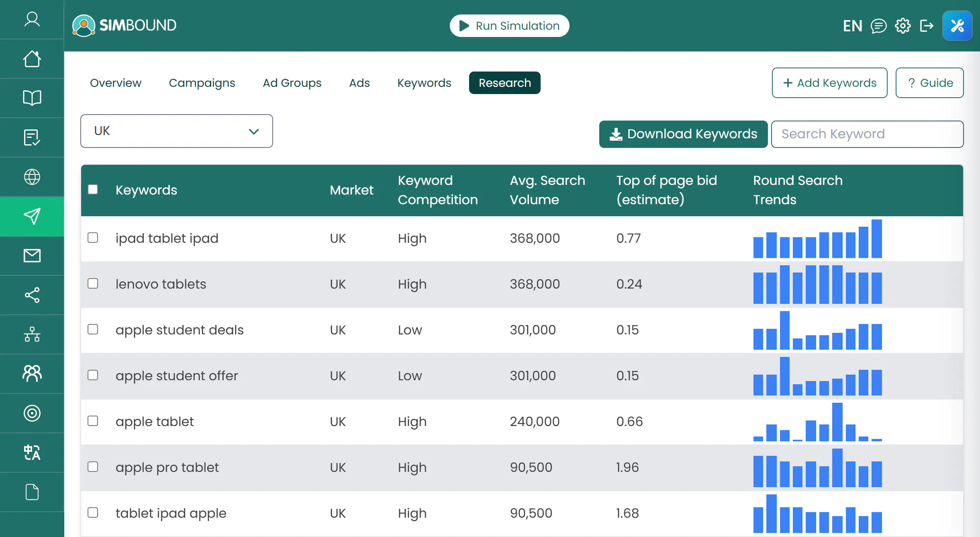
Task: Click the 'apple pro tablet' keyword text
Action: [x=167, y=467]
